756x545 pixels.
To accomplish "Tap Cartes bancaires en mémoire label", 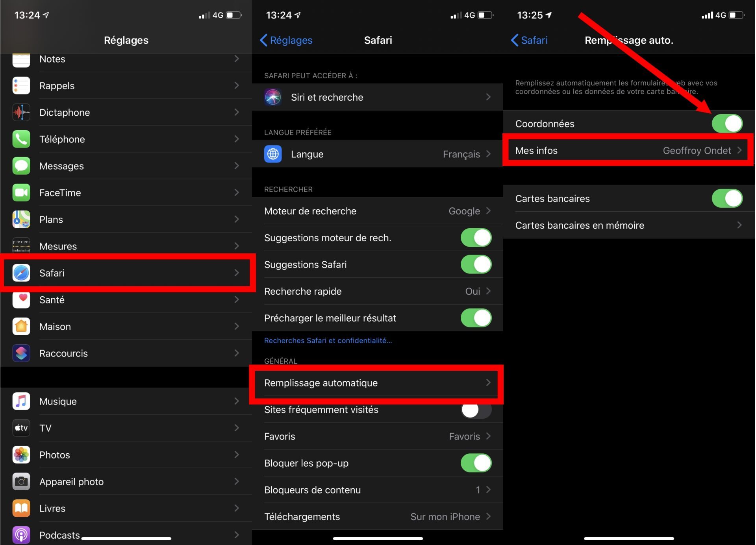I will (x=580, y=225).
